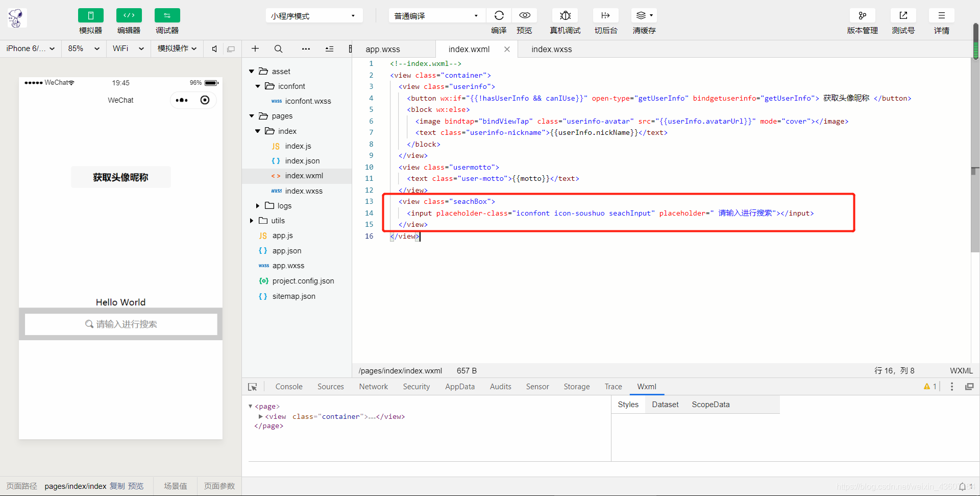The height and width of the screenshot is (496, 980).
Task: Open the details (详情) hamburger icon
Action: (942, 15)
